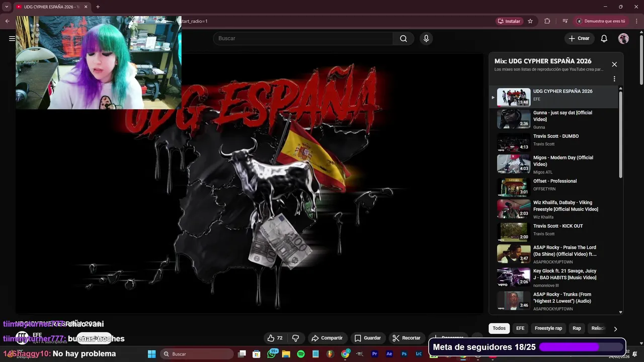The height and width of the screenshot is (362, 644).
Task: Close the Mix playlist panel
Action: [x=614, y=64]
